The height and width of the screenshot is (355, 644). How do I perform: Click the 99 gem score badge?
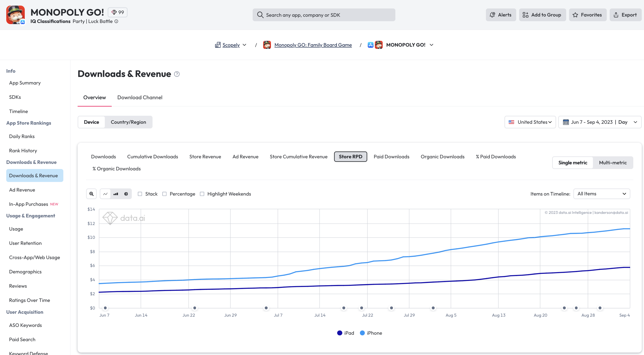point(118,12)
